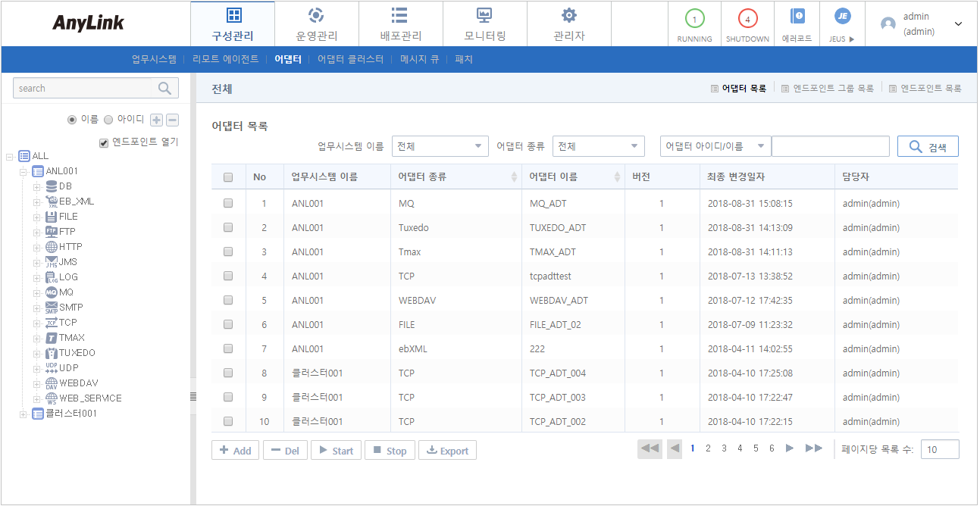The image size is (980, 506).
Task: Click the JEUS server icon
Action: 841,17
